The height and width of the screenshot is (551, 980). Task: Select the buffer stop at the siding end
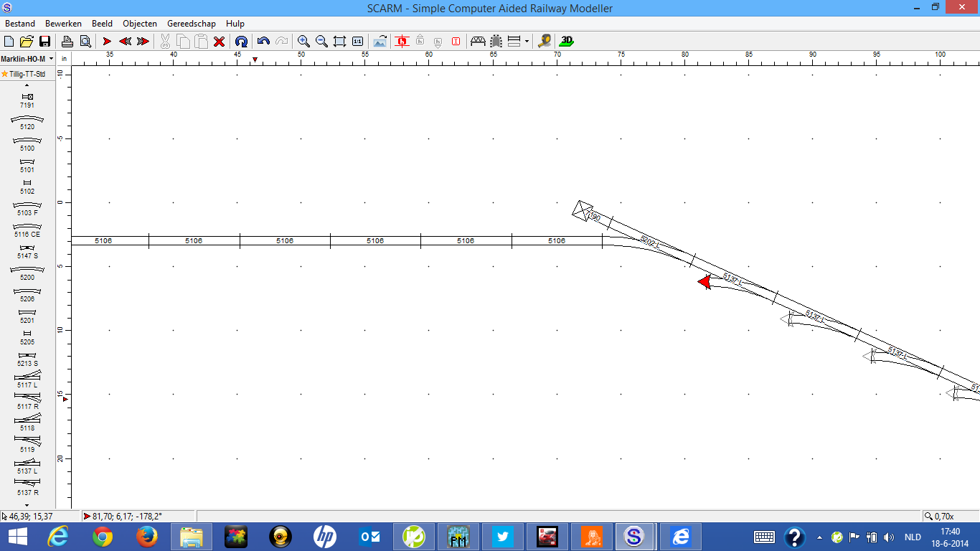click(x=582, y=210)
